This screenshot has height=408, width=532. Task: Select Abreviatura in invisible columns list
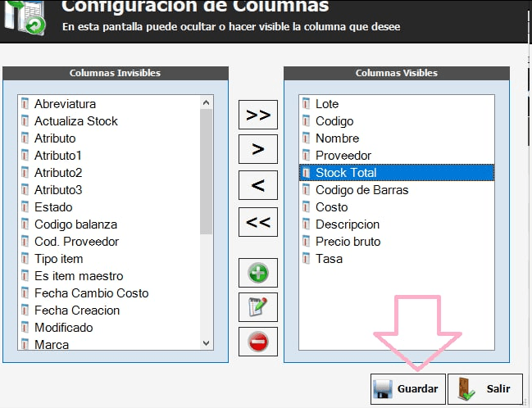(x=65, y=104)
